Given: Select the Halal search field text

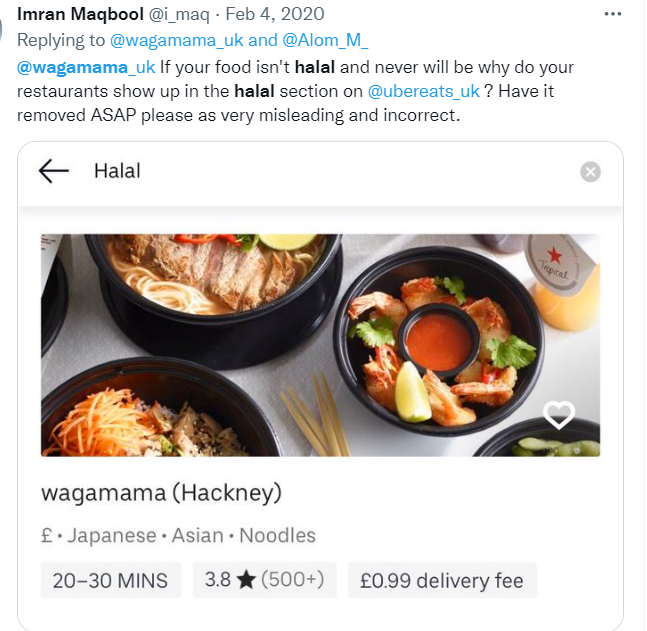Looking at the screenshot, I should tap(117, 171).
